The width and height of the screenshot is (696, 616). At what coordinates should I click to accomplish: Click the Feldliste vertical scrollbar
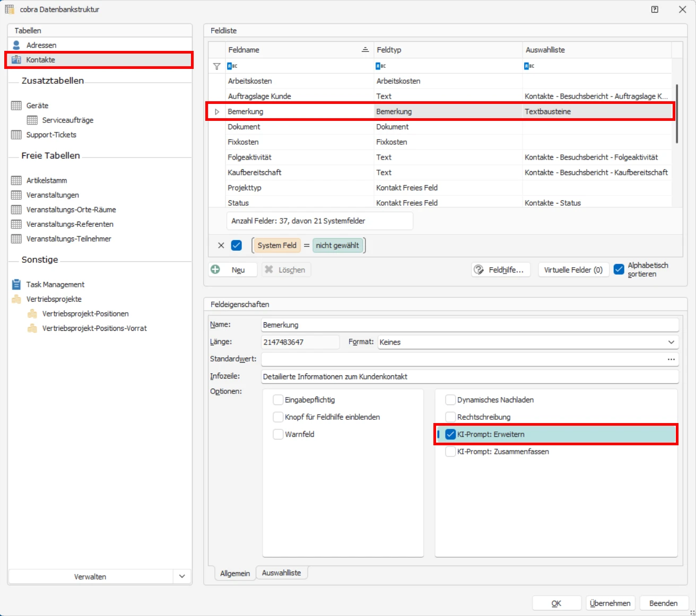tap(677, 113)
